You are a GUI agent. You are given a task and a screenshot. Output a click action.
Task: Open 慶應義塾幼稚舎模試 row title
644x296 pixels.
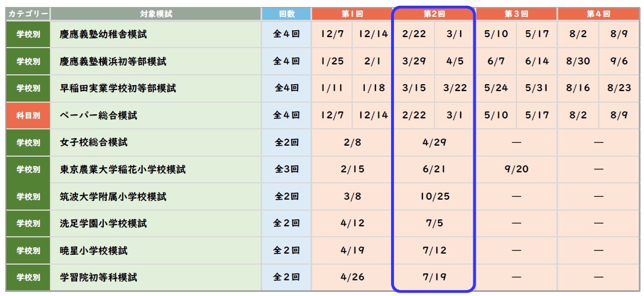[103, 34]
